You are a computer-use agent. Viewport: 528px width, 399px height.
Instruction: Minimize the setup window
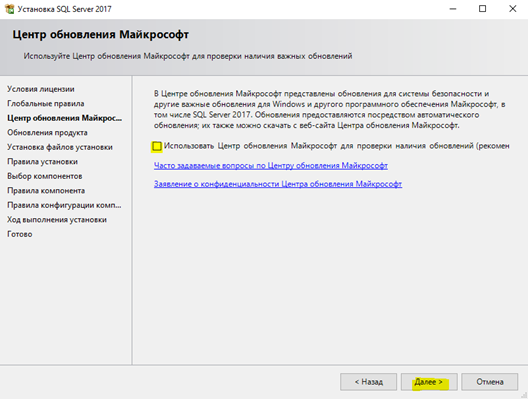[x=453, y=9]
